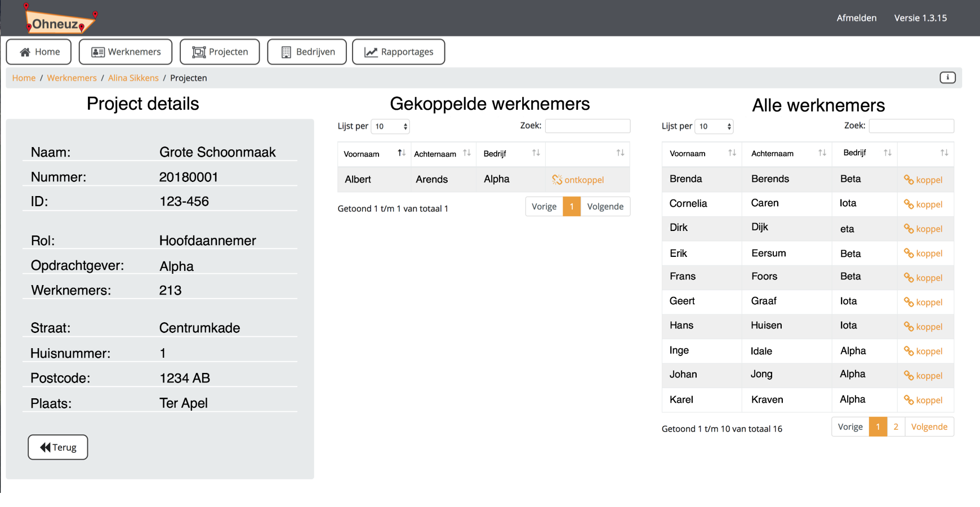Screen dimensions: 980x507
Task: Click the info icon on the breadcrumb bar
Action: pyautogui.click(x=948, y=78)
